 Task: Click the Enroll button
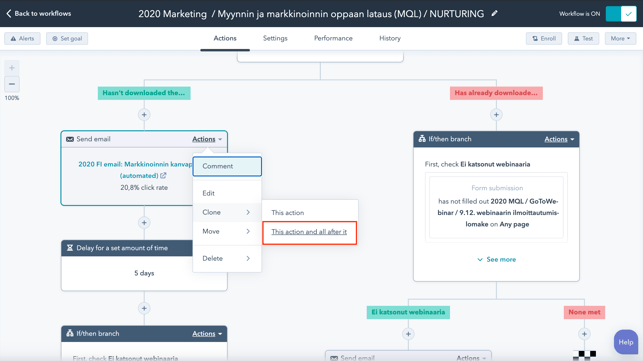click(544, 39)
